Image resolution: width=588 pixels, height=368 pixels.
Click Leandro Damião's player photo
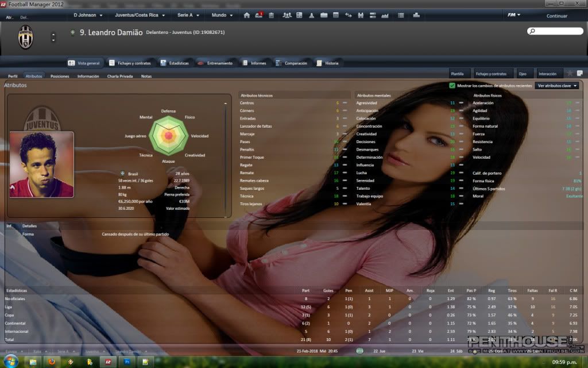[41, 164]
